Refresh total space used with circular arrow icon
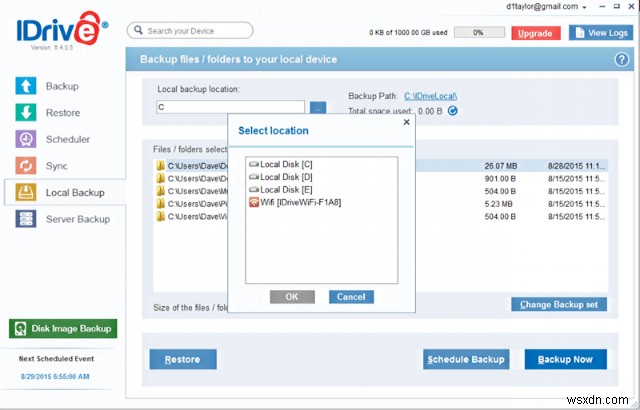640x410 pixels. 453,111
